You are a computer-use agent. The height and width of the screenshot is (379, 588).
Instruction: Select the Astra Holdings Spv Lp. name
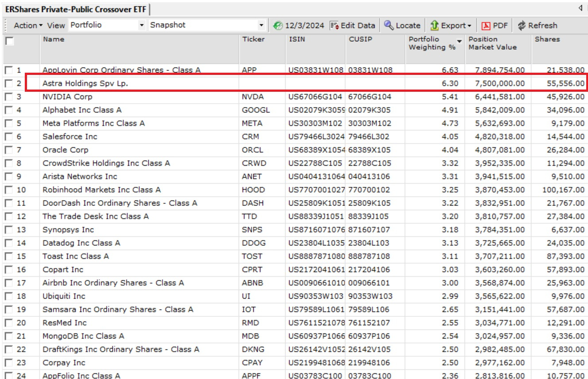[x=85, y=83]
